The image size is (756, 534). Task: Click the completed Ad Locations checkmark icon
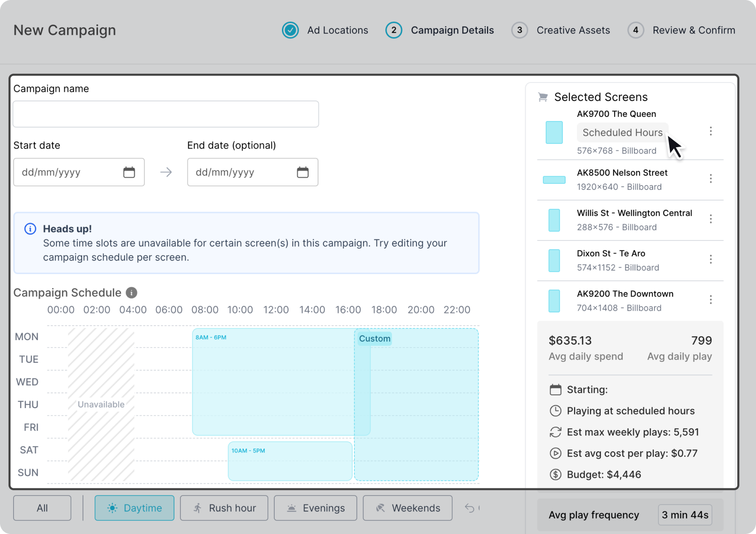coord(290,30)
